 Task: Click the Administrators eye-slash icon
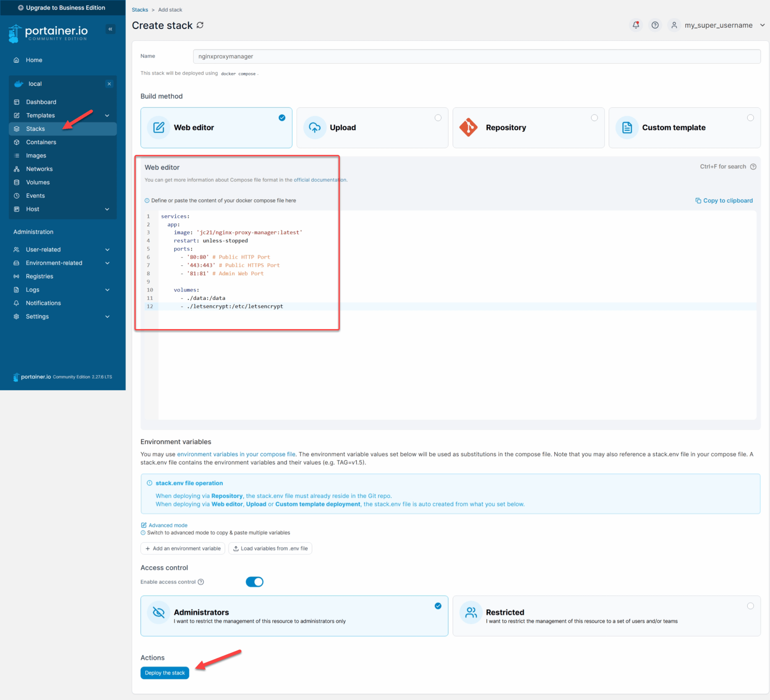[159, 613]
